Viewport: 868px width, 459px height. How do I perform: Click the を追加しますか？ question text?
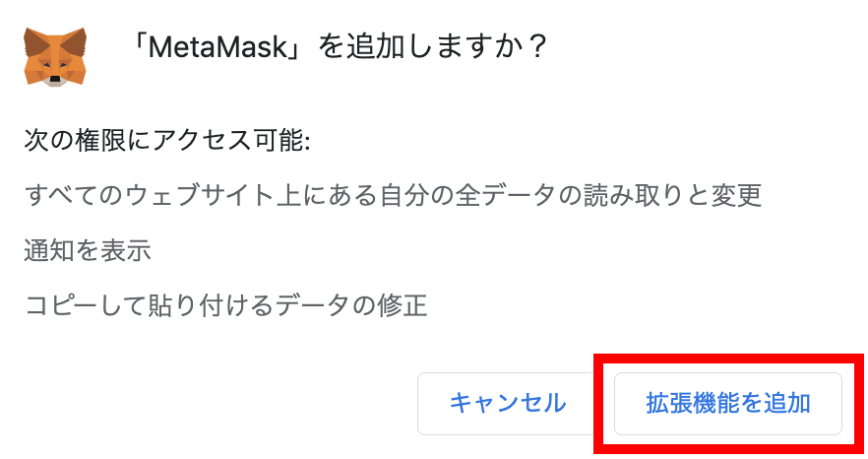[x=433, y=47]
